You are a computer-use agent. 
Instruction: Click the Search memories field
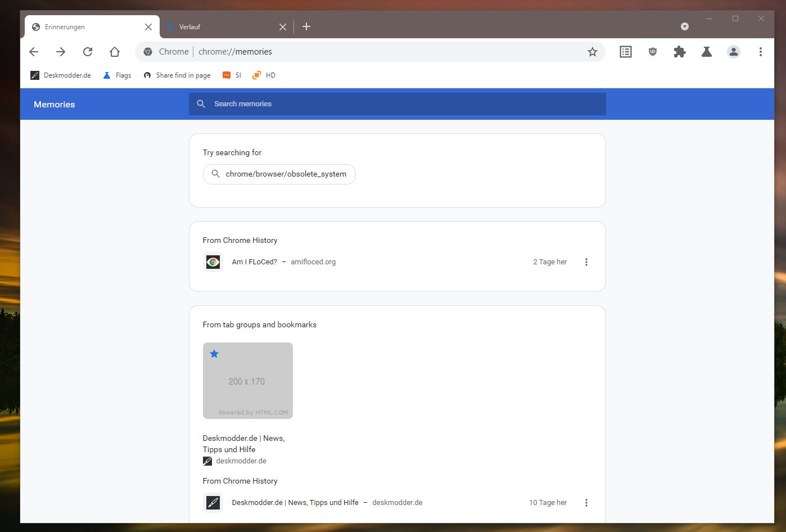coord(397,104)
